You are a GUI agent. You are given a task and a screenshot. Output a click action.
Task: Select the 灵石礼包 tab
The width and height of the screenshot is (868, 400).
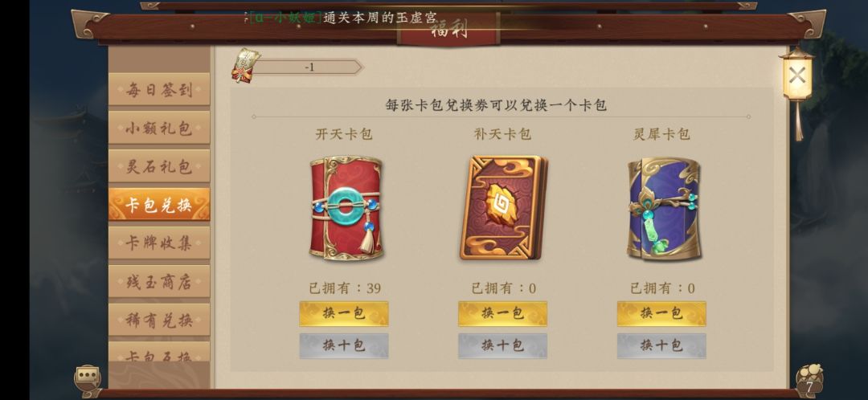(x=159, y=166)
